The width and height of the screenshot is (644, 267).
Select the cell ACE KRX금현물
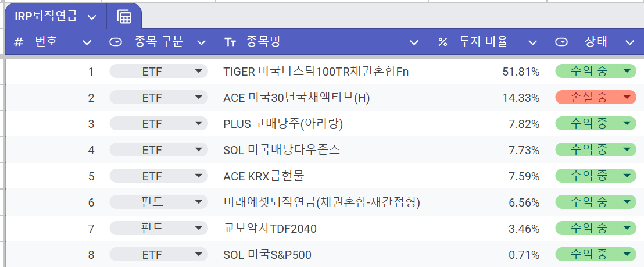(x=321, y=176)
